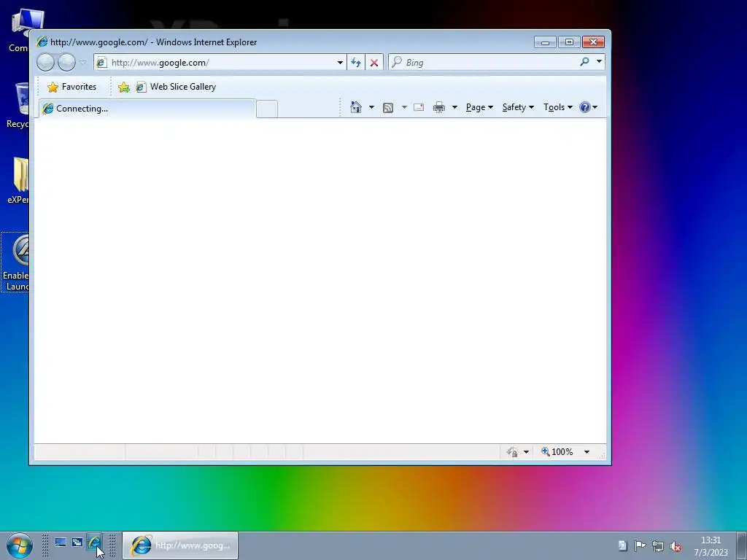This screenshot has height=560, width=747.
Task: Click the network tray icon
Action: click(658, 546)
